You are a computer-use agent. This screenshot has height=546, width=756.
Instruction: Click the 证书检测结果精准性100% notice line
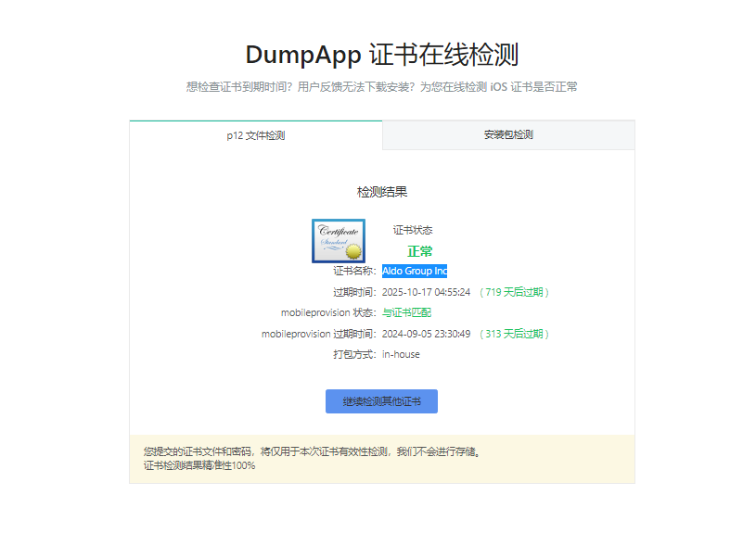pyautogui.click(x=199, y=465)
